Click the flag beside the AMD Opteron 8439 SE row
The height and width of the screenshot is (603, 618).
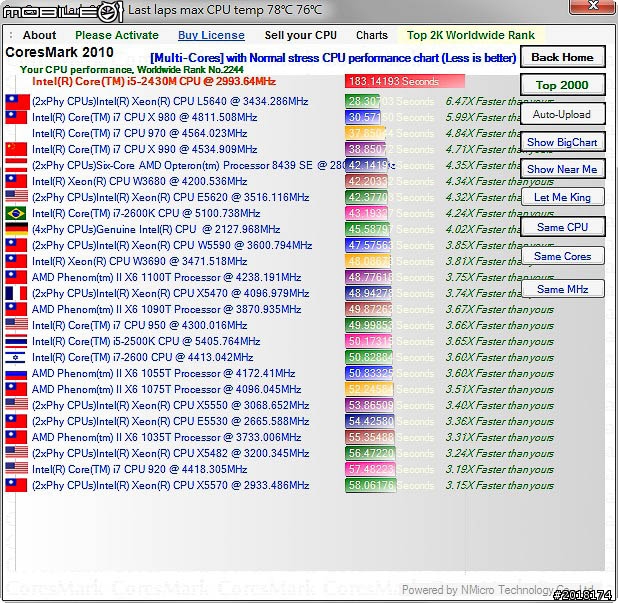(16, 166)
